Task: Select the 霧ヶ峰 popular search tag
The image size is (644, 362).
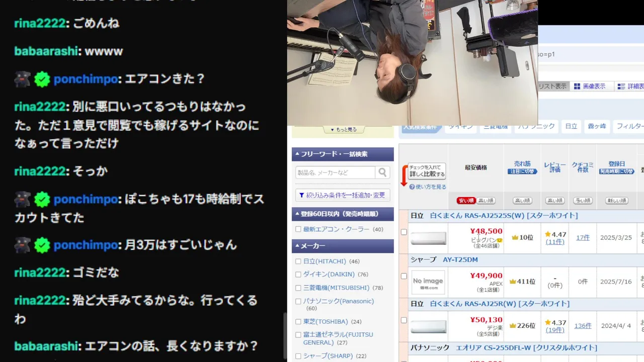Action: [x=597, y=126]
